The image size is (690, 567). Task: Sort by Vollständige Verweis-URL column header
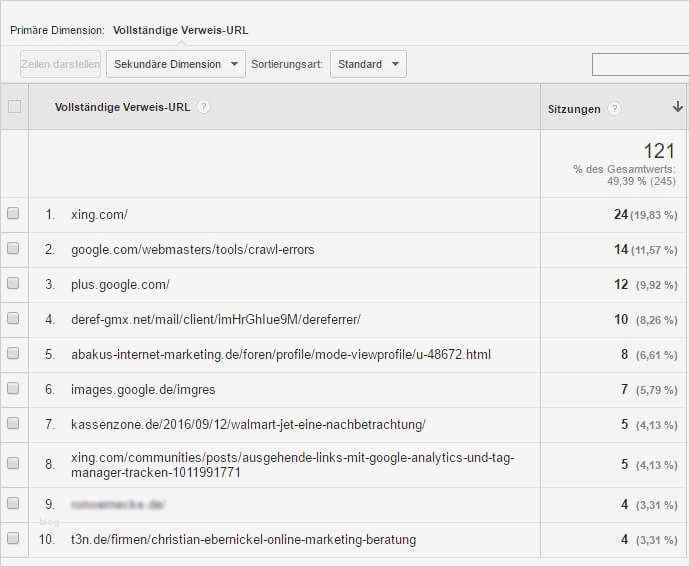(122, 107)
